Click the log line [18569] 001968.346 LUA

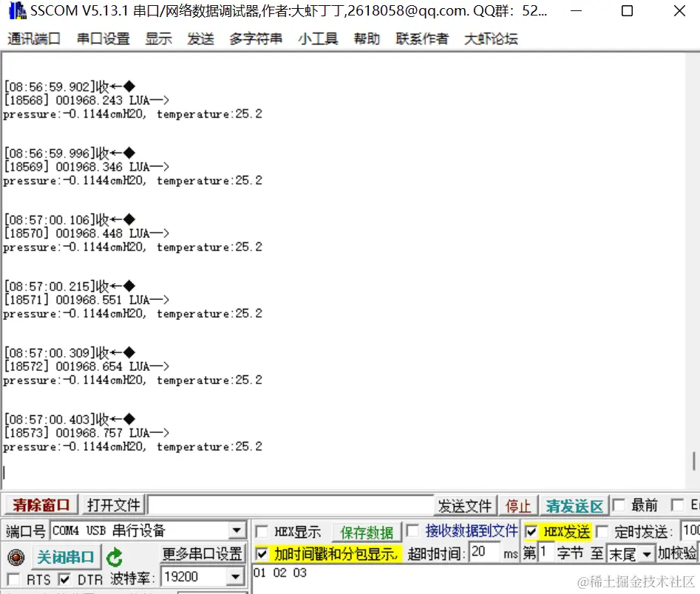tap(86, 167)
